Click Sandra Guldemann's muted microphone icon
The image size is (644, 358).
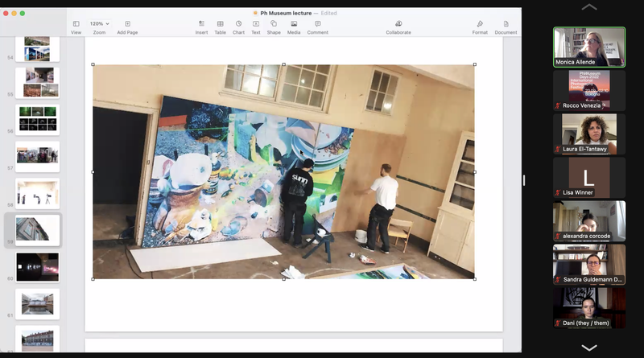click(x=558, y=280)
